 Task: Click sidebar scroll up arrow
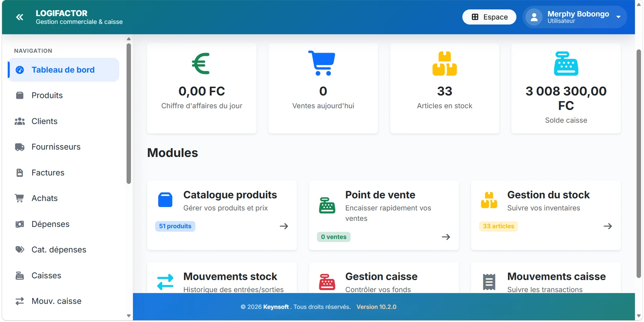(129, 39)
